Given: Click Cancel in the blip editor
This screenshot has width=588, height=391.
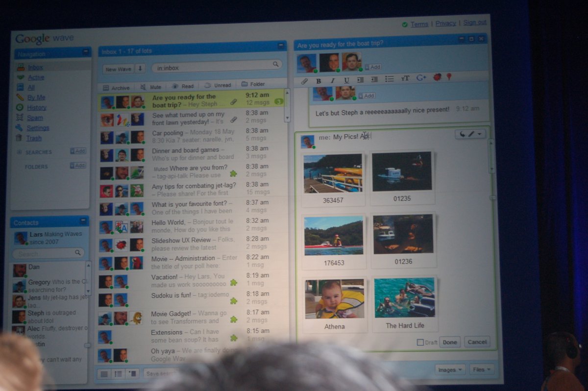Looking at the screenshot, I should [x=477, y=342].
